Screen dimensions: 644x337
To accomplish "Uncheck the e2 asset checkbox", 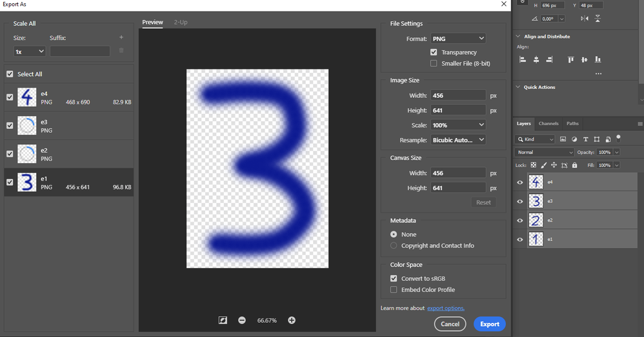I will (10, 154).
